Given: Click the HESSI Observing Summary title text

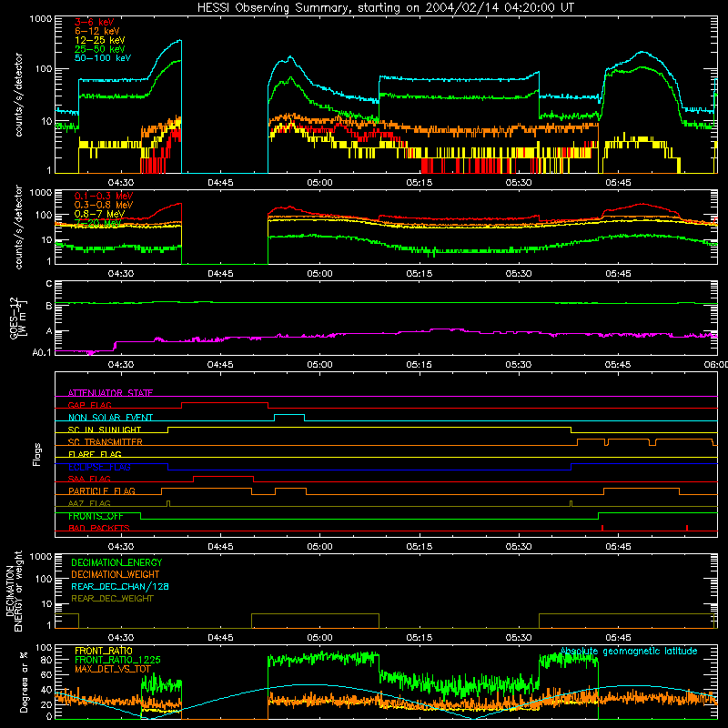Looking at the screenshot, I should (x=386, y=8).
